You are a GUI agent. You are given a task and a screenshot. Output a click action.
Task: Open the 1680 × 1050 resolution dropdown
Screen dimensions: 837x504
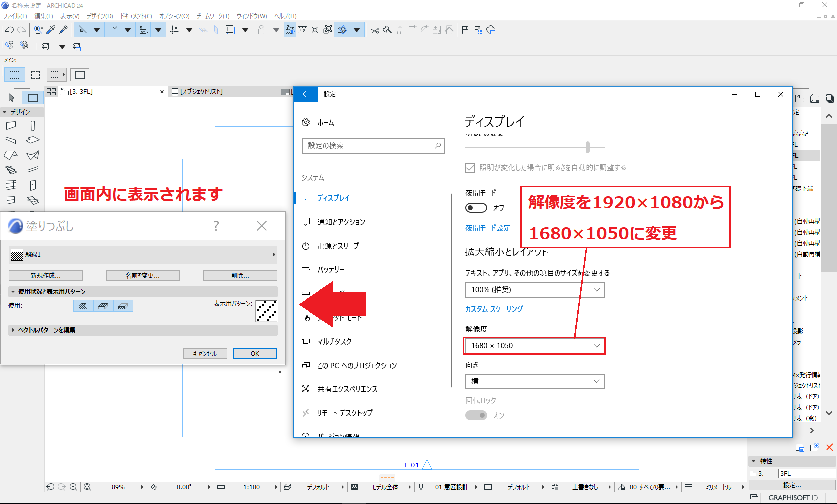535,346
